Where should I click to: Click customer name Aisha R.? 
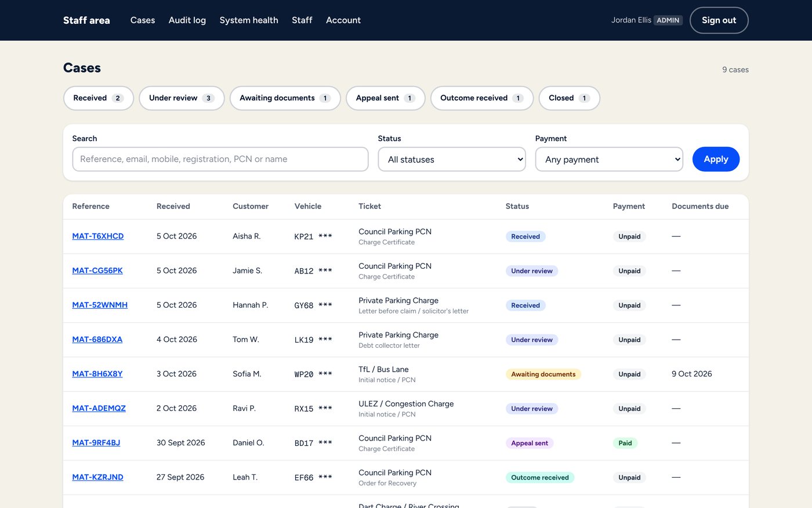click(x=246, y=236)
